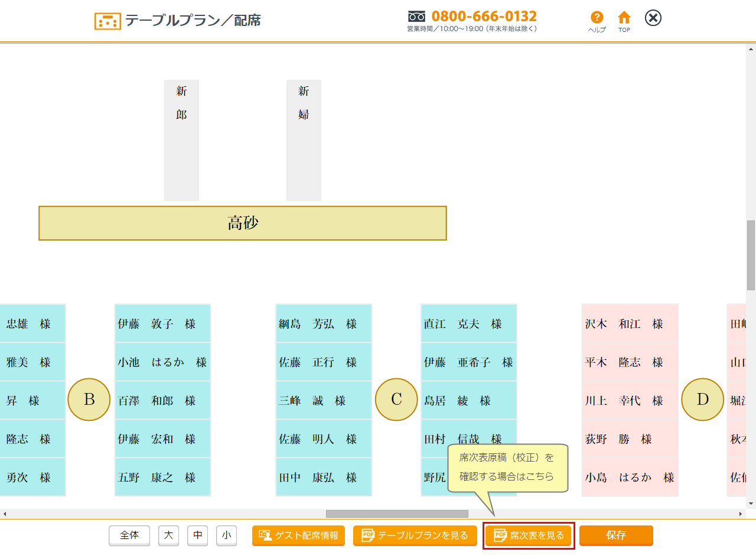This screenshot has width=756, height=555.
Task: Select the 新婦 bride seat
Action: click(x=304, y=140)
